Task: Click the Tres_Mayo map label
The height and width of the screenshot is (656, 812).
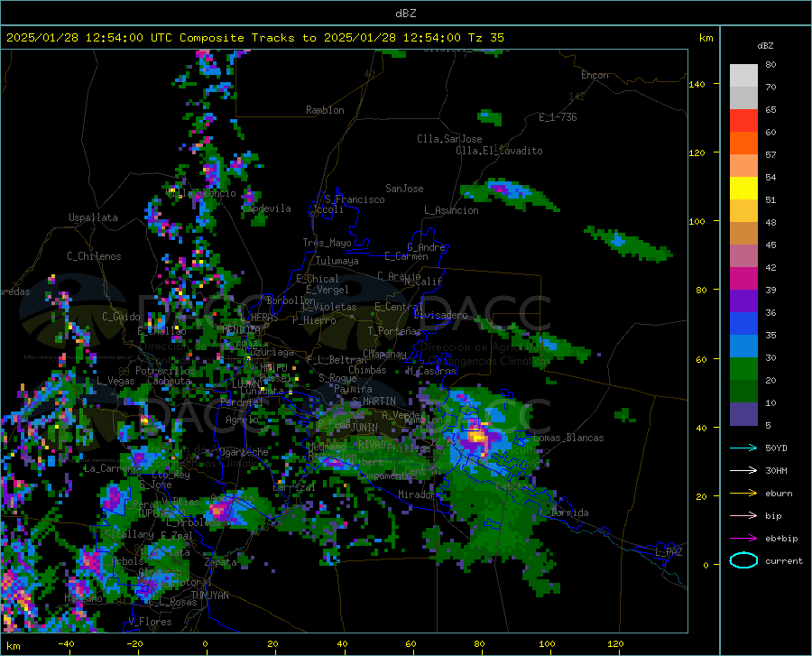Action: [327, 243]
